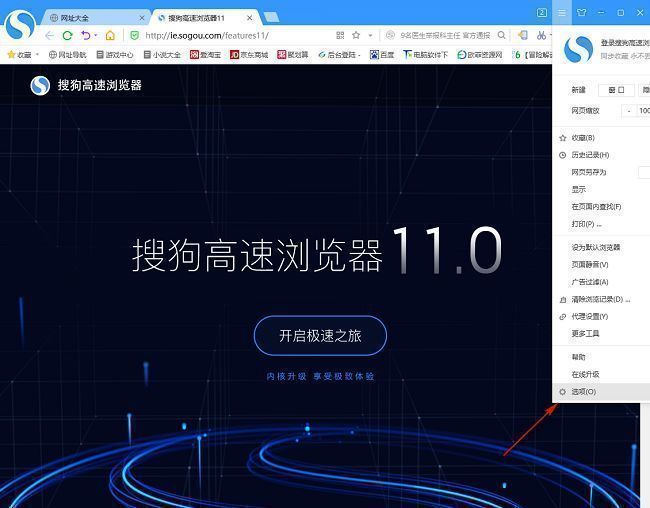Open the 游戏中心 bookmark
Image resolution: width=650 pixels, height=508 pixels.
[115, 54]
